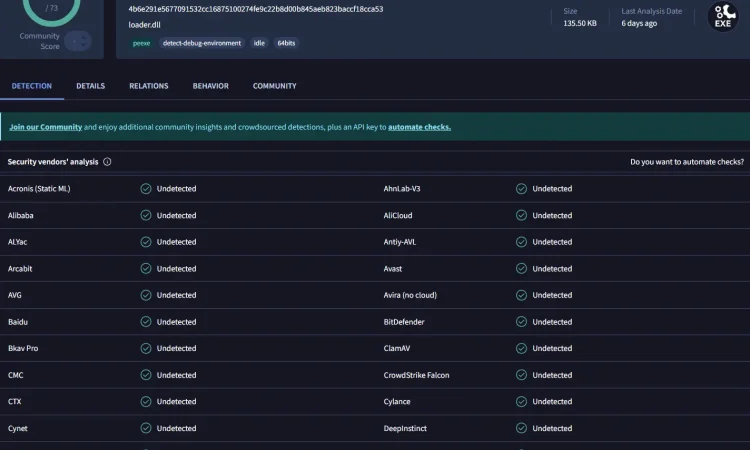Click the check icon in the Cylance row
Screen dimensions: 750x450
point(521,401)
